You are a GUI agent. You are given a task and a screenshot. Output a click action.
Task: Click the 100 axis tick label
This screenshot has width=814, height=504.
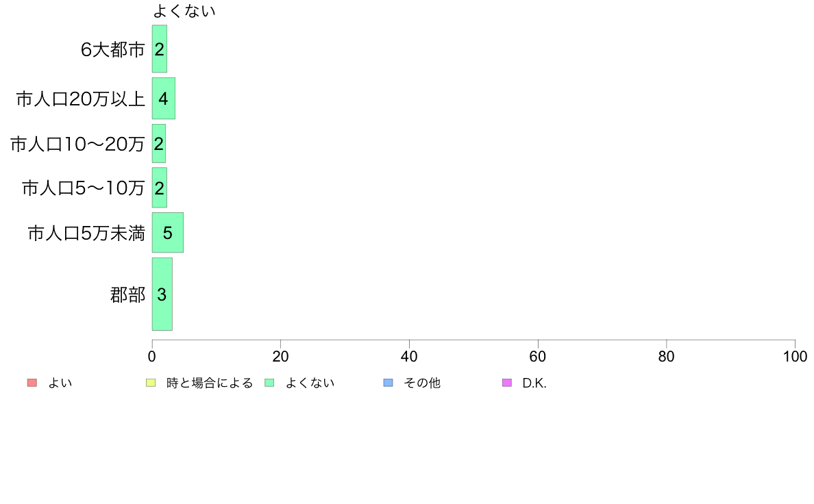(795, 357)
